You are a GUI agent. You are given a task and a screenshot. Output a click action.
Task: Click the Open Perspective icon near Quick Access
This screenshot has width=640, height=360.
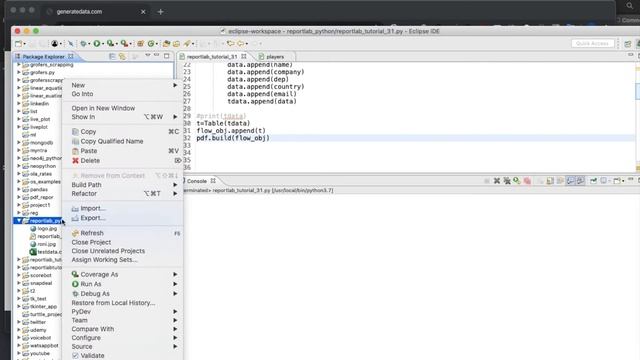[627, 44]
